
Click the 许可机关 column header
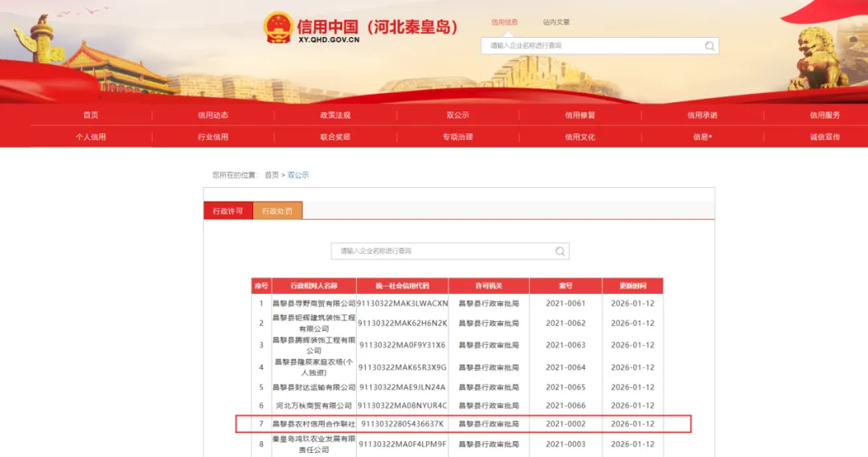click(x=489, y=286)
